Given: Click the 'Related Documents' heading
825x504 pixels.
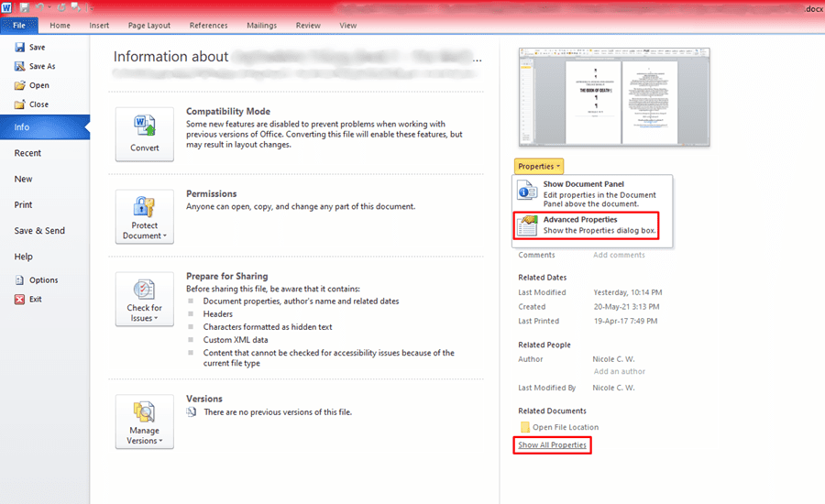Looking at the screenshot, I should [x=552, y=411].
